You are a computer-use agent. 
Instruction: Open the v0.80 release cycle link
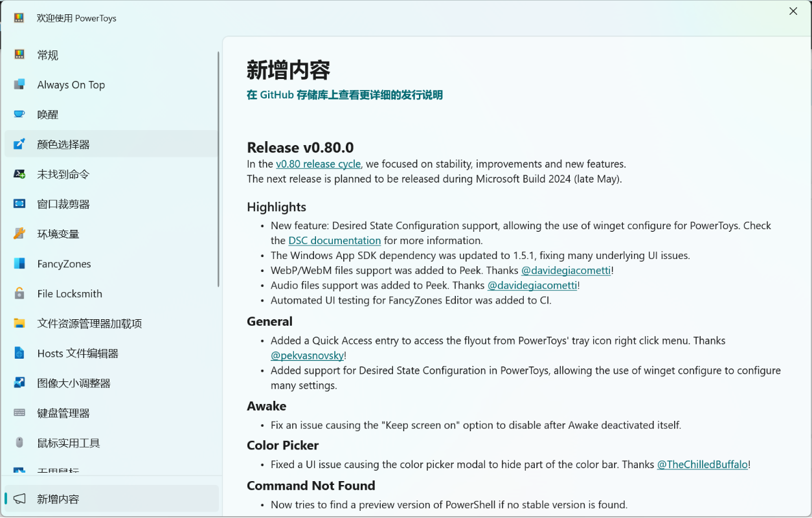coord(318,164)
